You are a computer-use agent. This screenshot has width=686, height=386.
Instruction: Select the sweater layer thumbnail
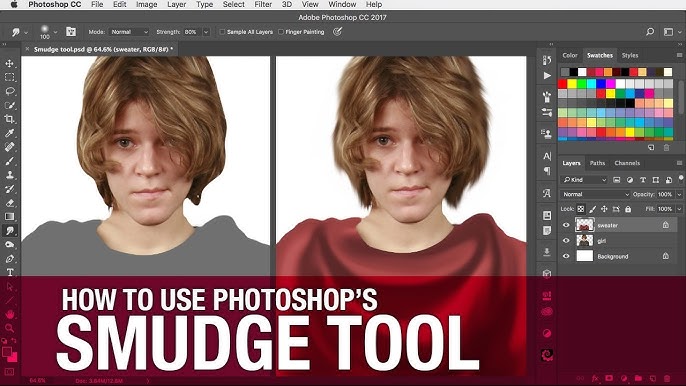click(584, 225)
